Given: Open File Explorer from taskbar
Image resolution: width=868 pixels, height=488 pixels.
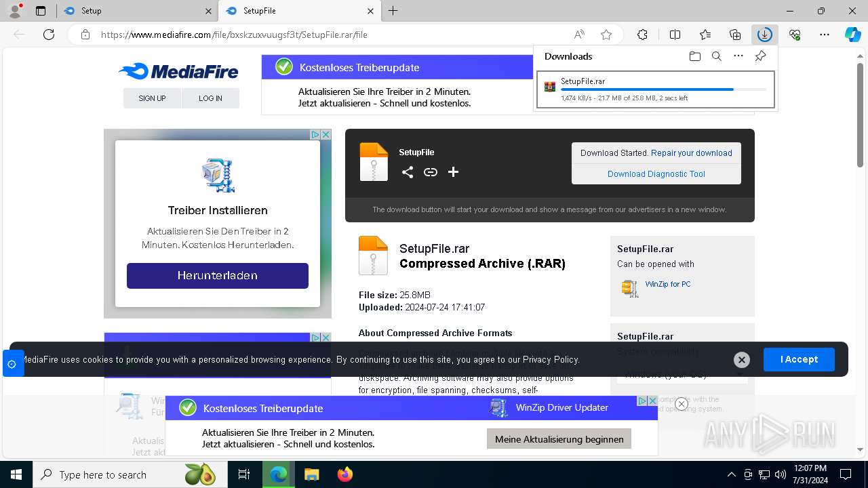Looking at the screenshot, I should 311,474.
